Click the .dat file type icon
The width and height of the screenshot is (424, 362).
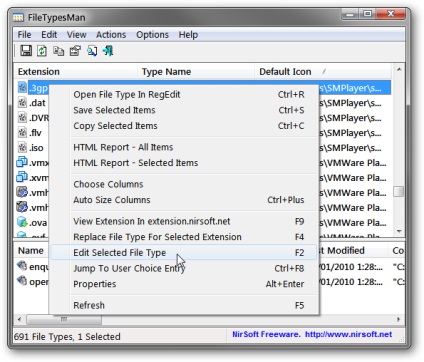click(22, 103)
